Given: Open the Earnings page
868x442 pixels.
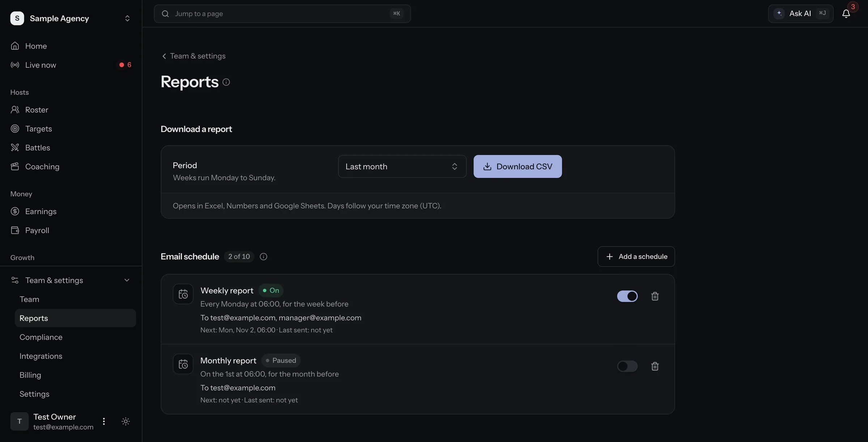Looking at the screenshot, I should pos(71,211).
